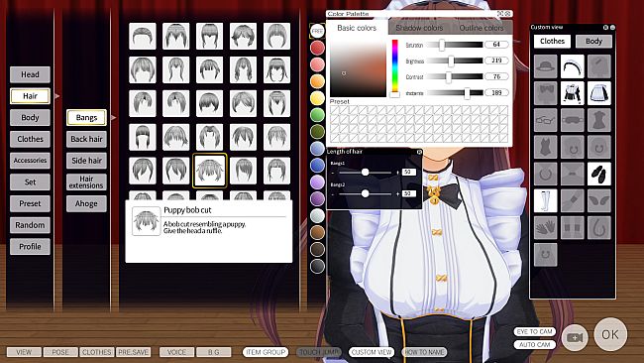Adjust the Brightness slider handle

451,61
